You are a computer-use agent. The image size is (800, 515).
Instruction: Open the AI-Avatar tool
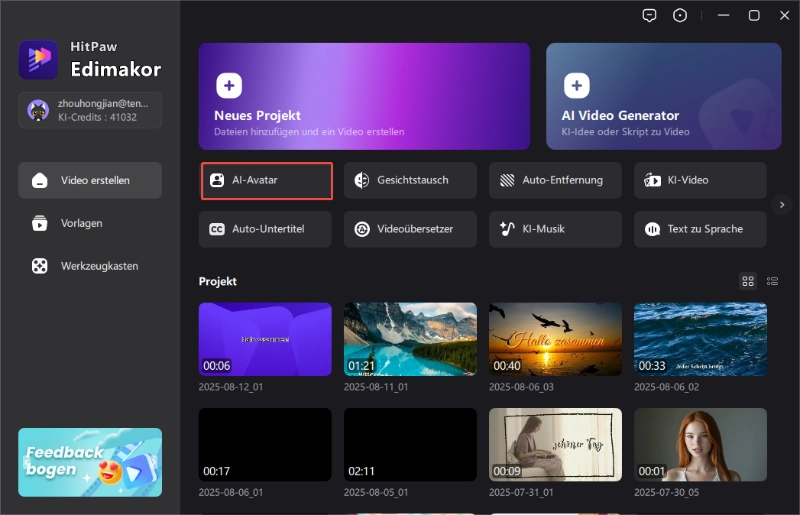click(x=266, y=180)
